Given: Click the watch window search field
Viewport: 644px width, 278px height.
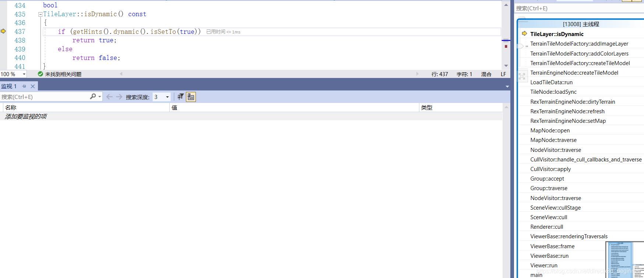Looking at the screenshot, I should point(44,97).
